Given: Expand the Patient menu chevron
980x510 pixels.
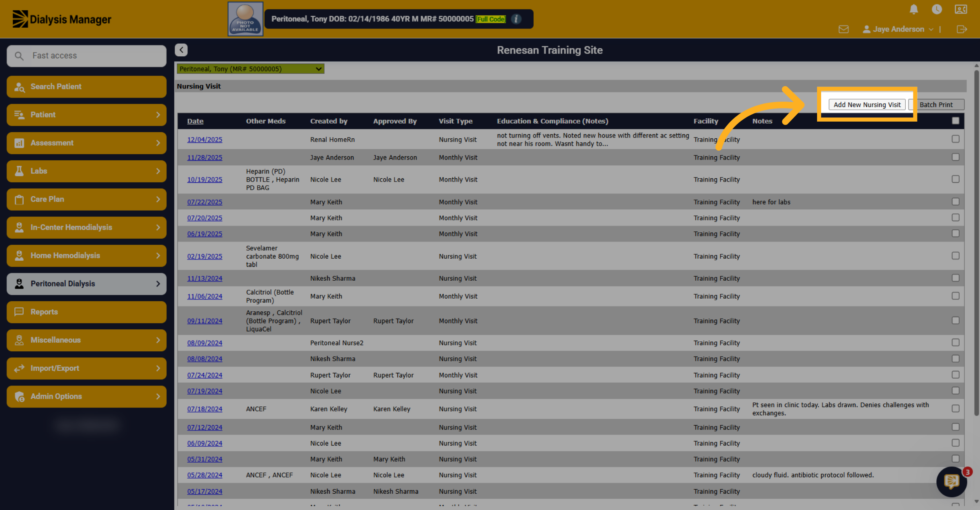Looking at the screenshot, I should (158, 115).
